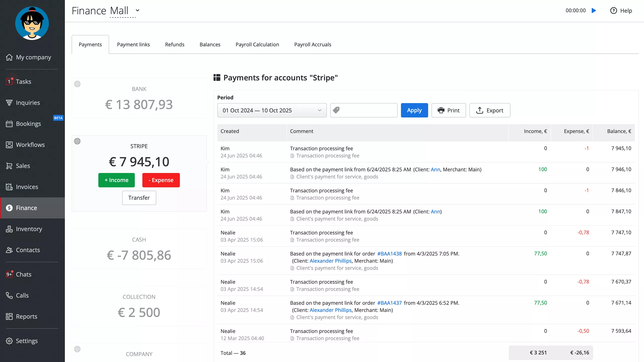Click the globe icon on Stripe card
Viewport: 644px width, 362px height.
(77, 141)
